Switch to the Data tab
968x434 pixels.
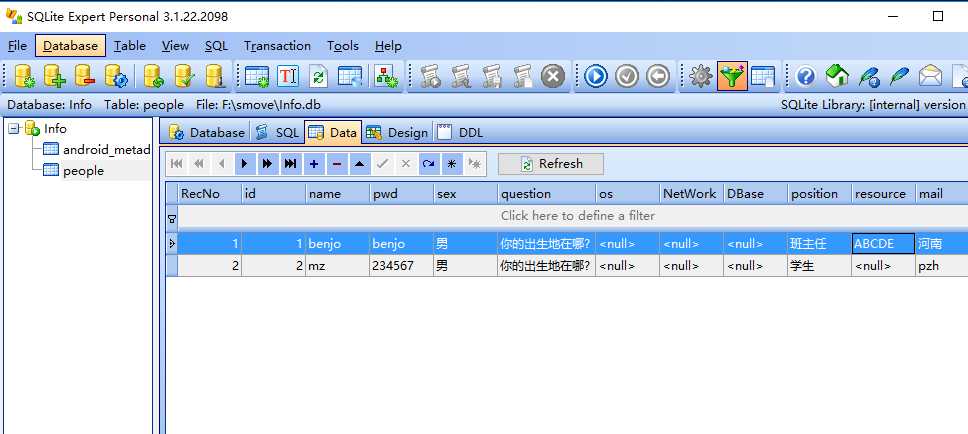tap(333, 132)
